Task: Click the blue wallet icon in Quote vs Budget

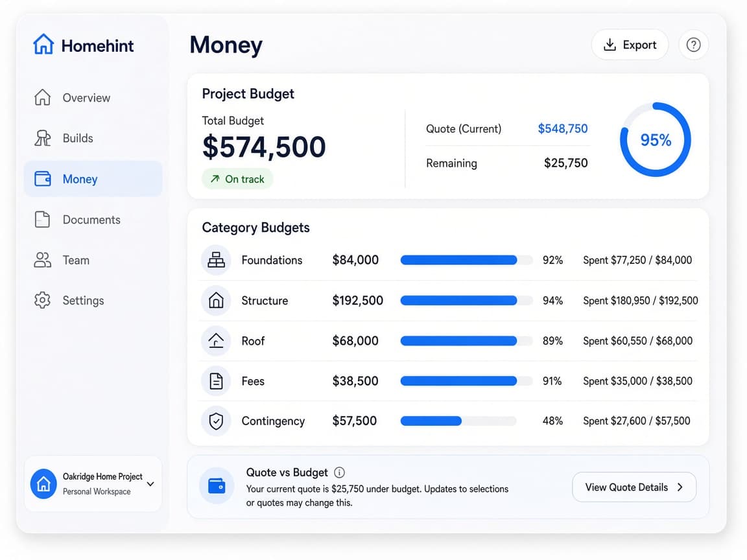Action: tap(217, 486)
